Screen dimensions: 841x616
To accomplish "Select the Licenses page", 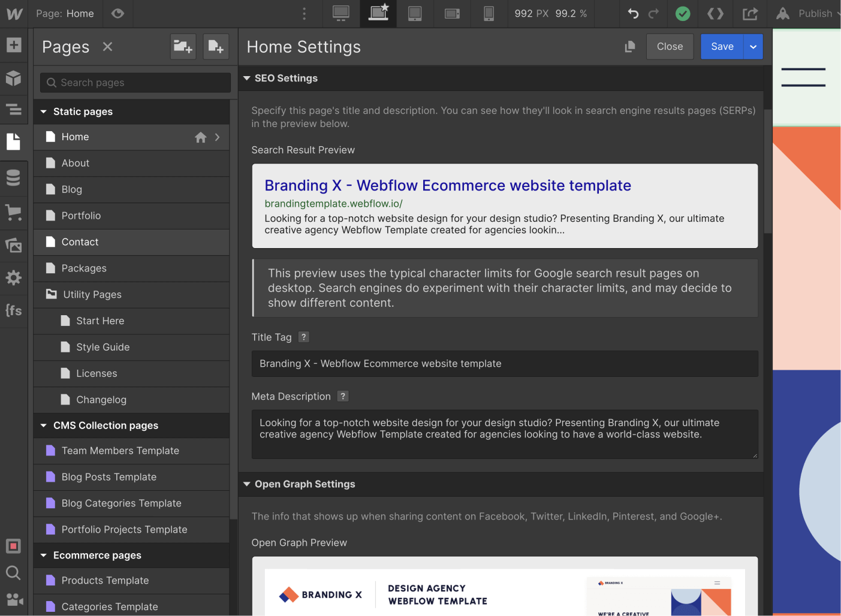I will click(x=131, y=374).
